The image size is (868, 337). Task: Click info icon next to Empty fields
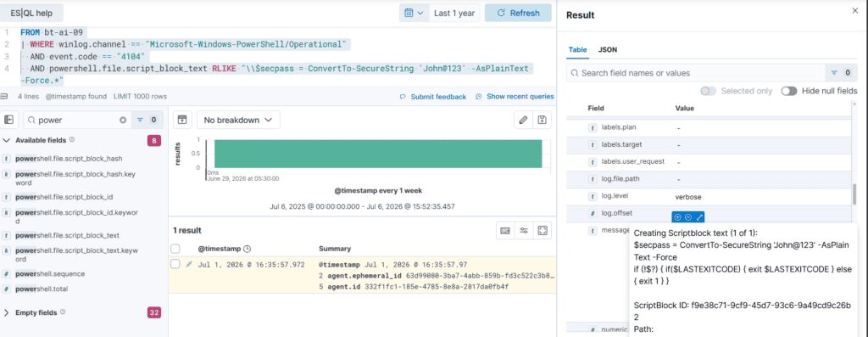pos(63,312)
